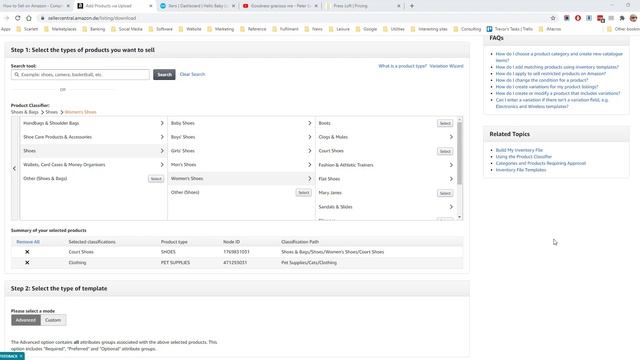
Task: Click Select next to Other (Shoes & Bags)
Action: 156,179
